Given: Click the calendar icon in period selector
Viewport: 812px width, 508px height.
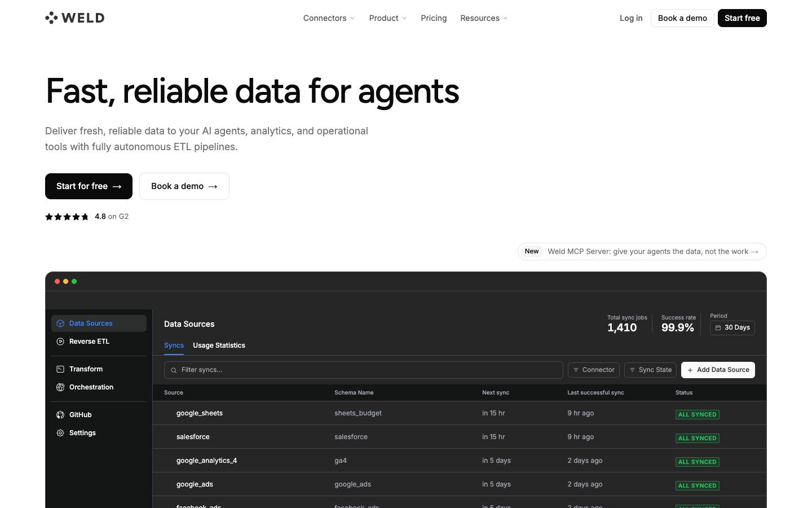Looking at the screenshot, I should click(718, 328).
